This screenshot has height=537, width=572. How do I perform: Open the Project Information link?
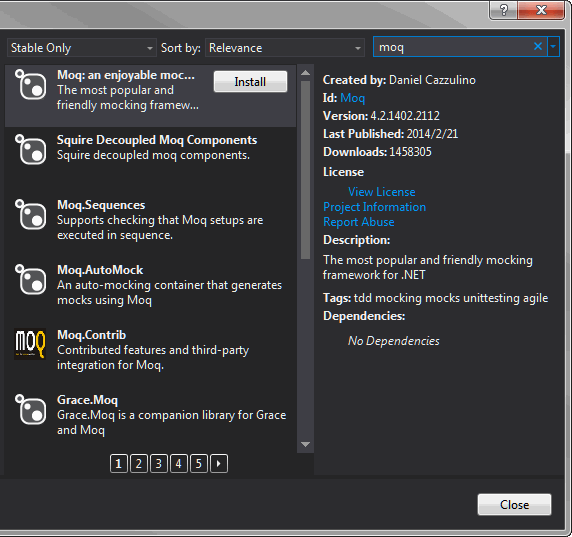tap(374, 207)
